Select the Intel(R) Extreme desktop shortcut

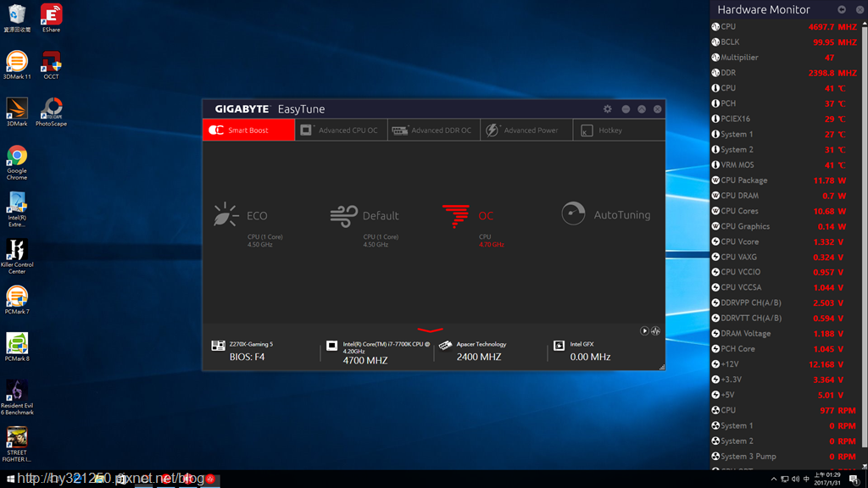[x=17, y=209]
